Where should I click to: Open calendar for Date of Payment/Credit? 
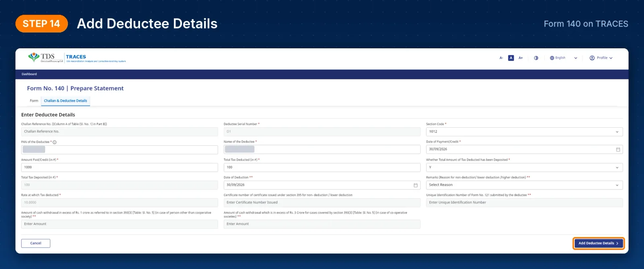[618, 149]
